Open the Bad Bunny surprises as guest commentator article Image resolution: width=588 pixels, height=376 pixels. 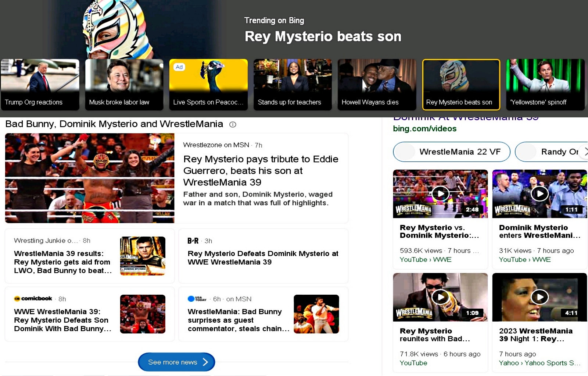[x=239, y=320]
